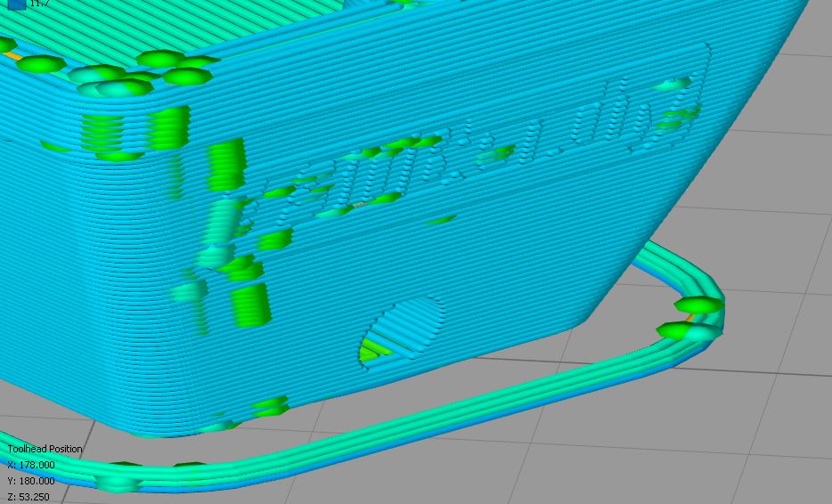Click the Toolhead Position heading
The height and width of the screenshot is (504, 832).
click(45, 449)
